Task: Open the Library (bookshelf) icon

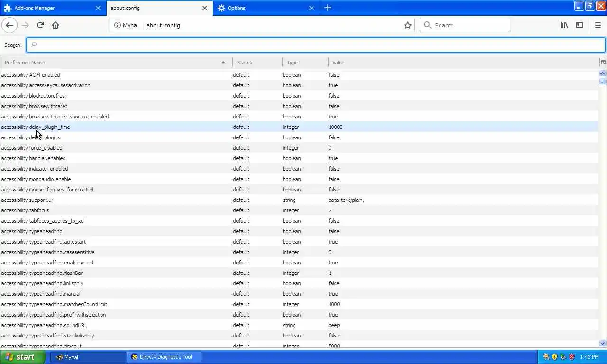Action: coord(564,25)
